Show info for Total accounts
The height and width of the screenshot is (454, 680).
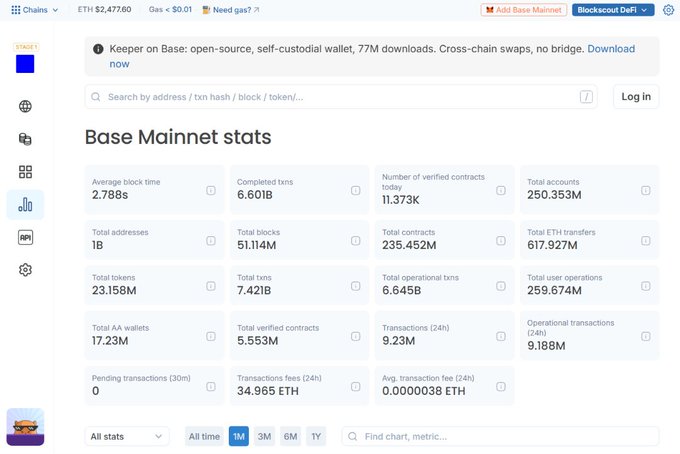pos(646,190)
